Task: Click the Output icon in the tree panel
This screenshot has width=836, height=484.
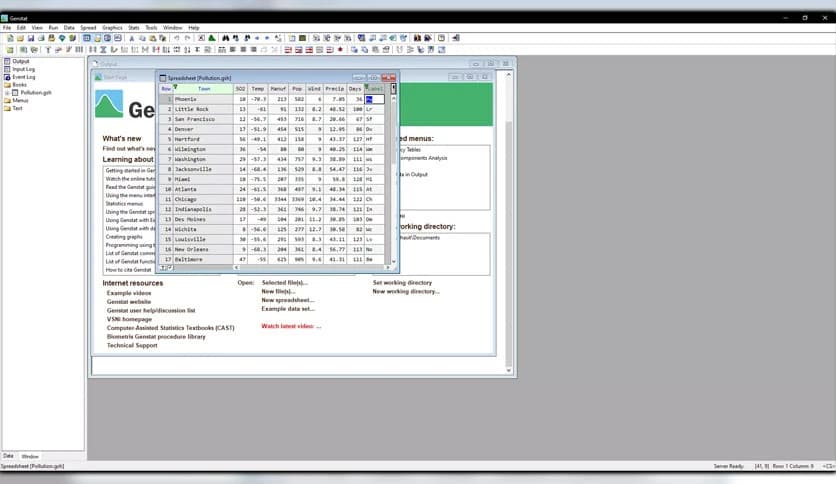Action: pos(8,61)
